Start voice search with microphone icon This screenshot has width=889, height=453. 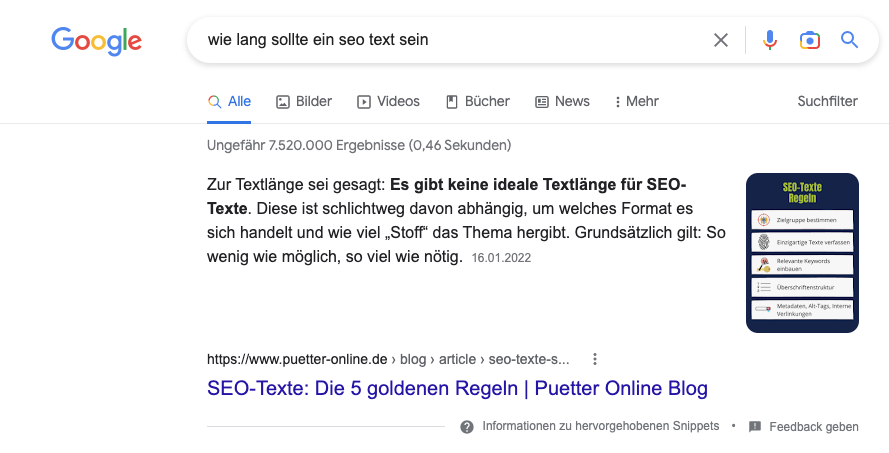click(x=769, y=40)
